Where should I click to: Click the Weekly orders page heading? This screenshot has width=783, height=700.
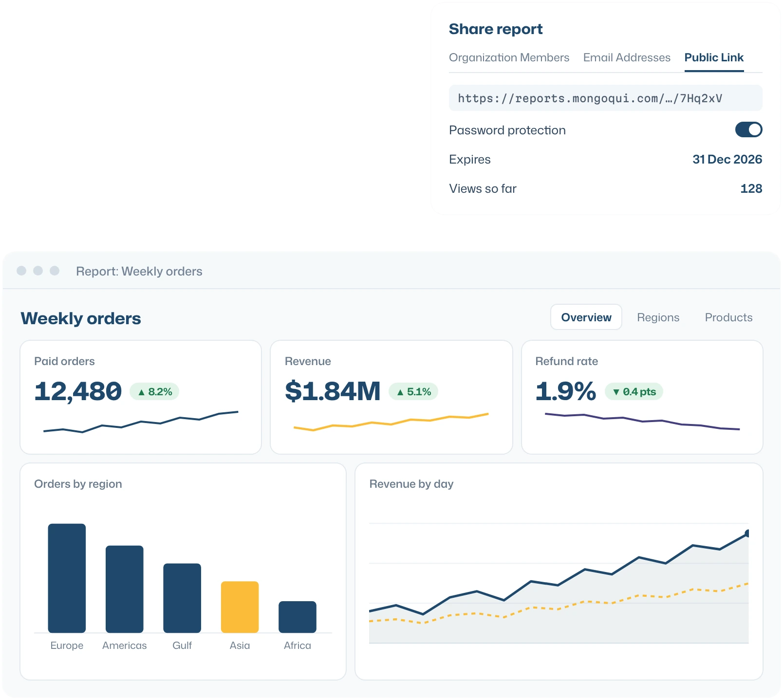point(81,318)
